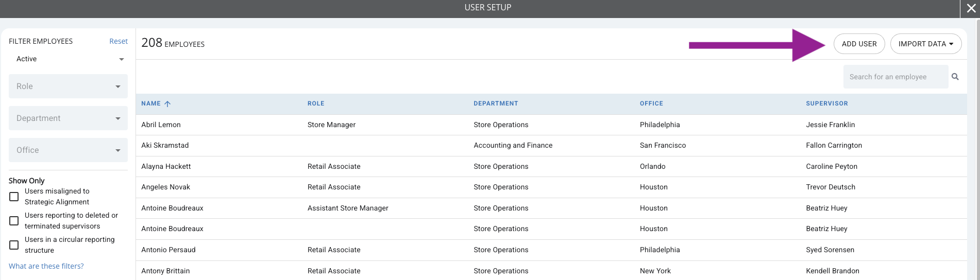
Task: Sort by the Name column header
Action: click(x=151, y=103)
